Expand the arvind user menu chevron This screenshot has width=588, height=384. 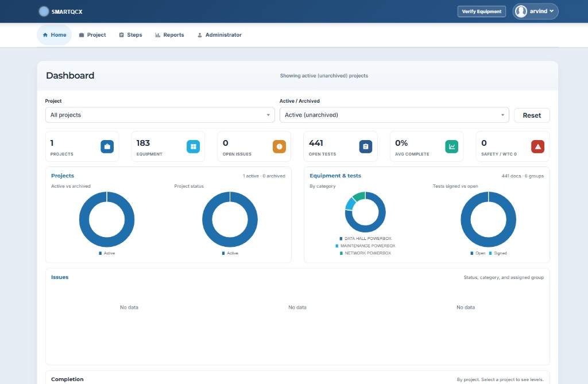(552, 11)
